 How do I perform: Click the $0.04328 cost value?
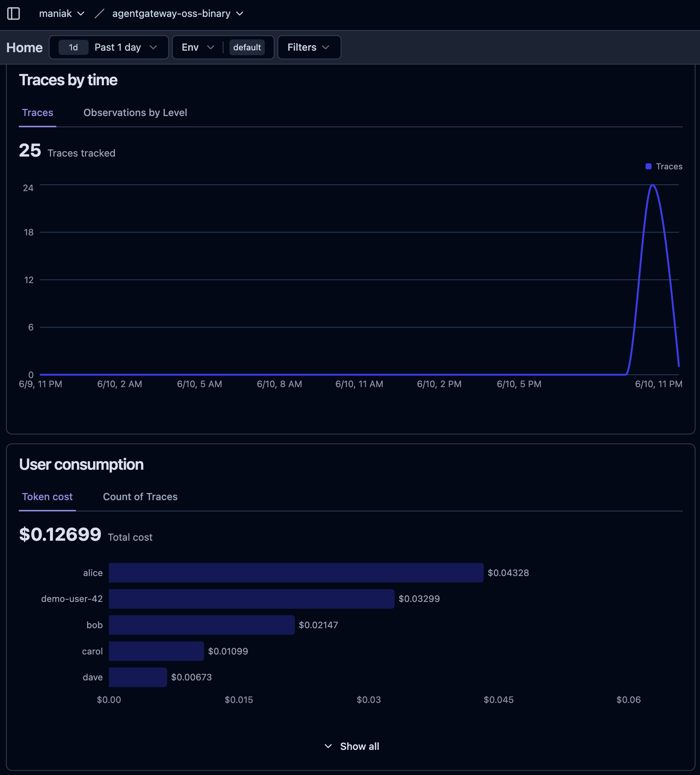coord(508,573)
